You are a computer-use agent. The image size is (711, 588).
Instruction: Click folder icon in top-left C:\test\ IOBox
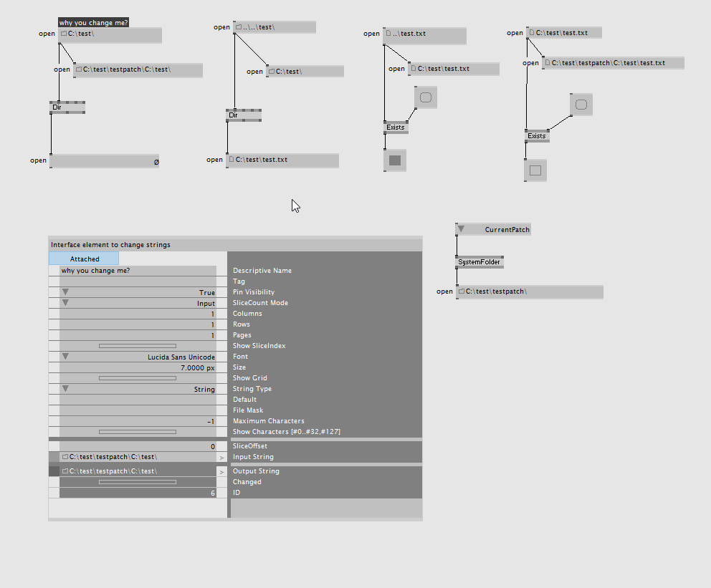[x=63, y=34]
